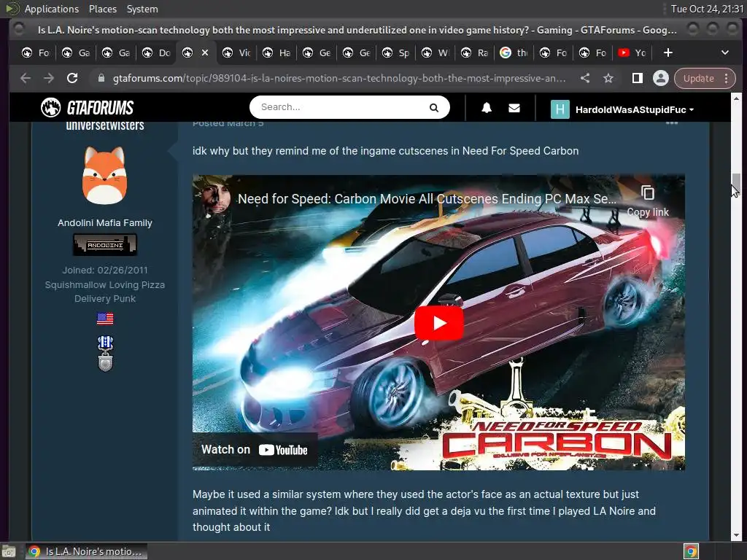The height and width of the screenshot is (560, 747).
Task: Click the video title link
Action: point(427,199)
